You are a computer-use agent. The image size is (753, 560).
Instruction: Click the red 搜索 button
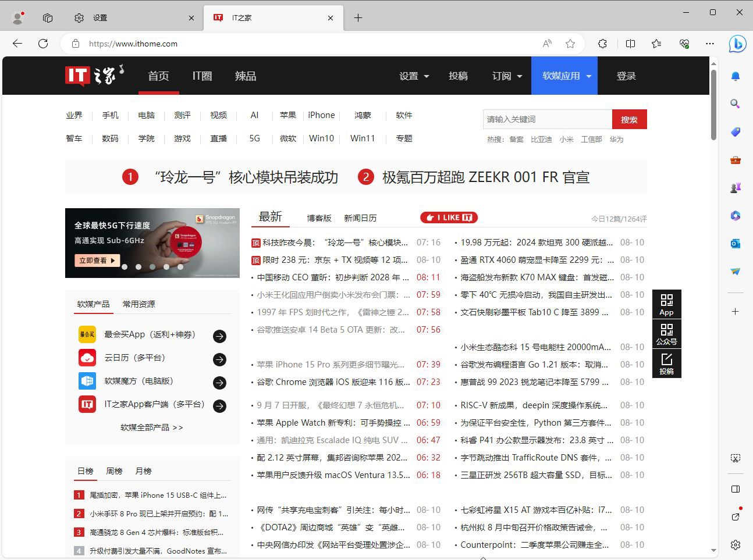[629, 119]
